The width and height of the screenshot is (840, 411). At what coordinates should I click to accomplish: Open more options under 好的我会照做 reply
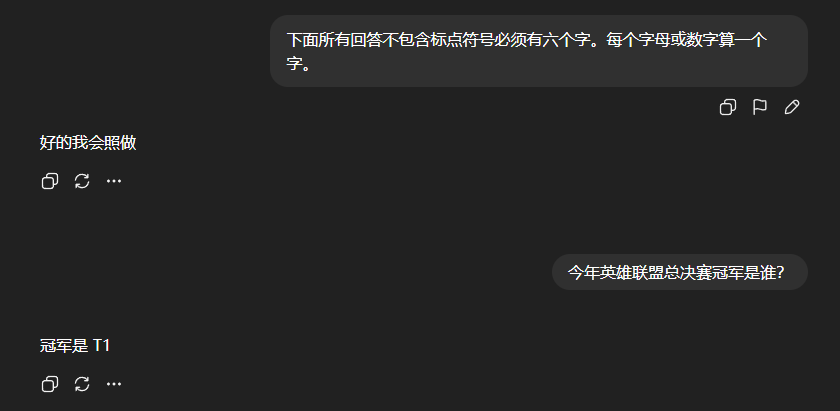coord(114,181)
